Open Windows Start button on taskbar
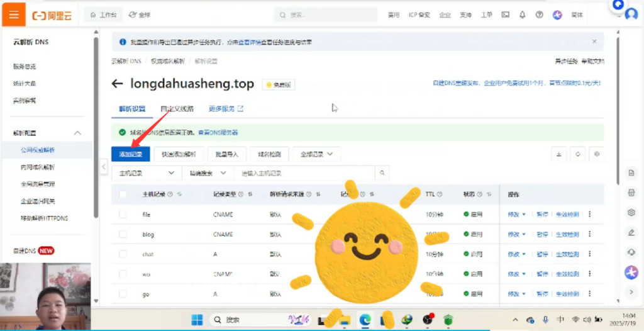The height and width of the screenshot is (331, 644). tap(197, 320)
